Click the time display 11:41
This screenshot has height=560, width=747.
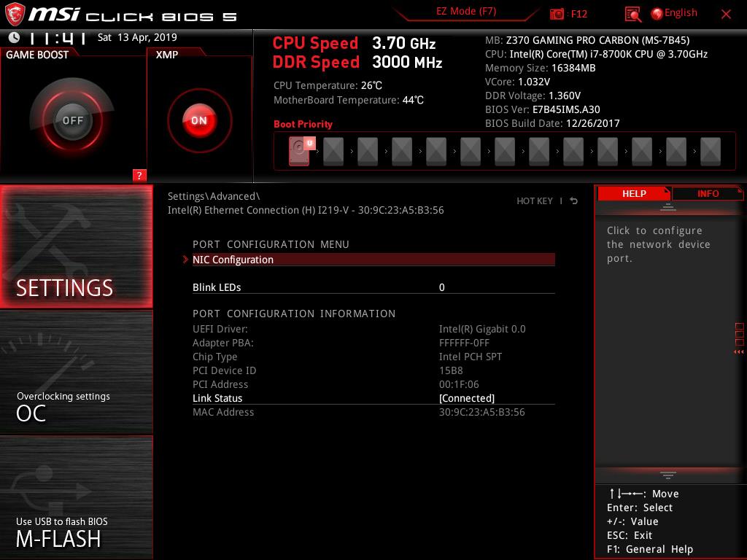(x=58, y=38)
